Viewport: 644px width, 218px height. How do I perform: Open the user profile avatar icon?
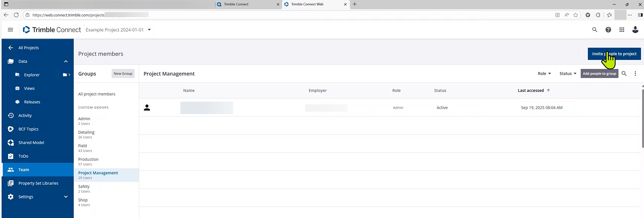pyautogui.click(x=635, y=30)
